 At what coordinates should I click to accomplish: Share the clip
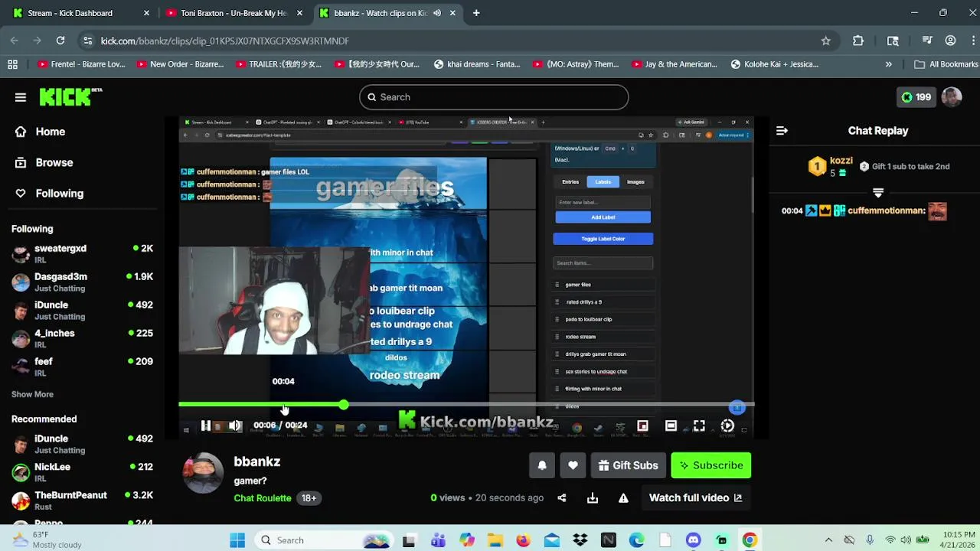point(562,498)
